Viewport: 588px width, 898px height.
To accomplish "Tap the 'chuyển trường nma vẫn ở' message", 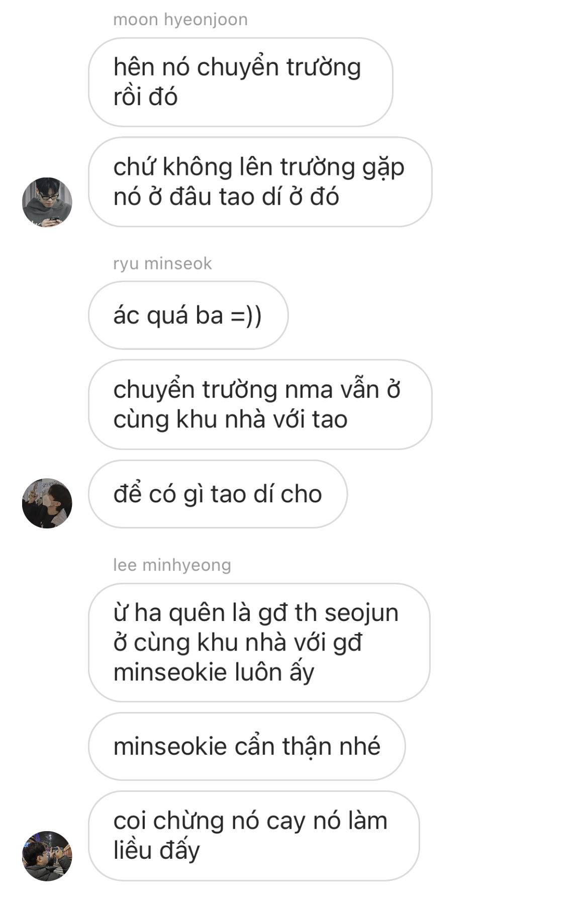I will [x=260, y=404].
